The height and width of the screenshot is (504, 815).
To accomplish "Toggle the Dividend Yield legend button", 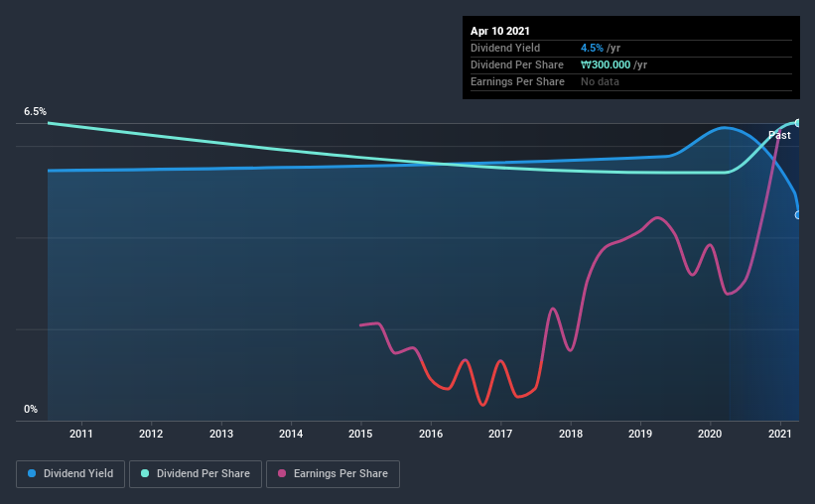I will [70, 474].
